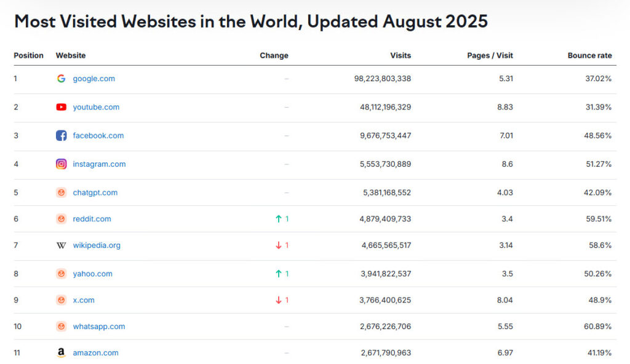Viewport: 630px width, 364px height.
Task: Click pages per visit value 5.31
Action: (506, 79)
